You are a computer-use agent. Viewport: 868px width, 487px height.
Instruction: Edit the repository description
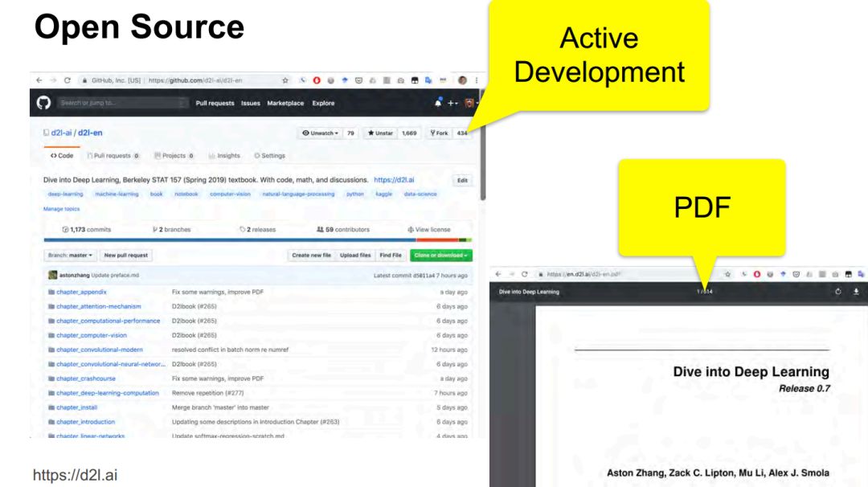coord(462,180)
